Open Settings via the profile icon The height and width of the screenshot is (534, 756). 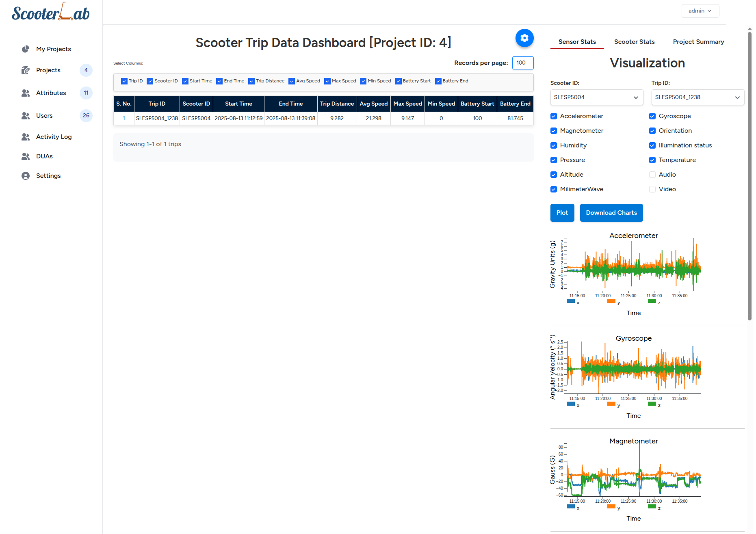(x=26, y=176)
